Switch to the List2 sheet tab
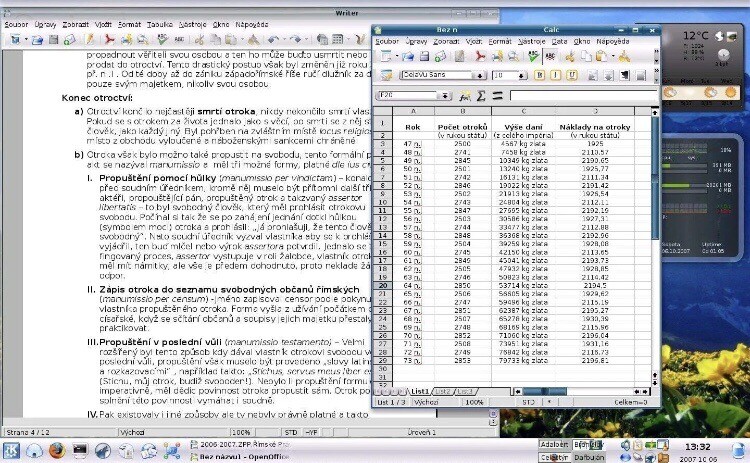The image size is (750, 463). click(442, 391)
